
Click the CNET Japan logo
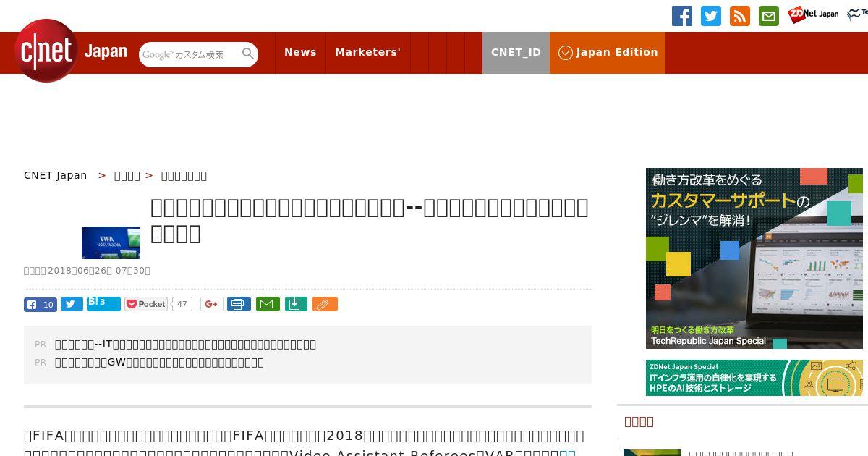point(70,51)
